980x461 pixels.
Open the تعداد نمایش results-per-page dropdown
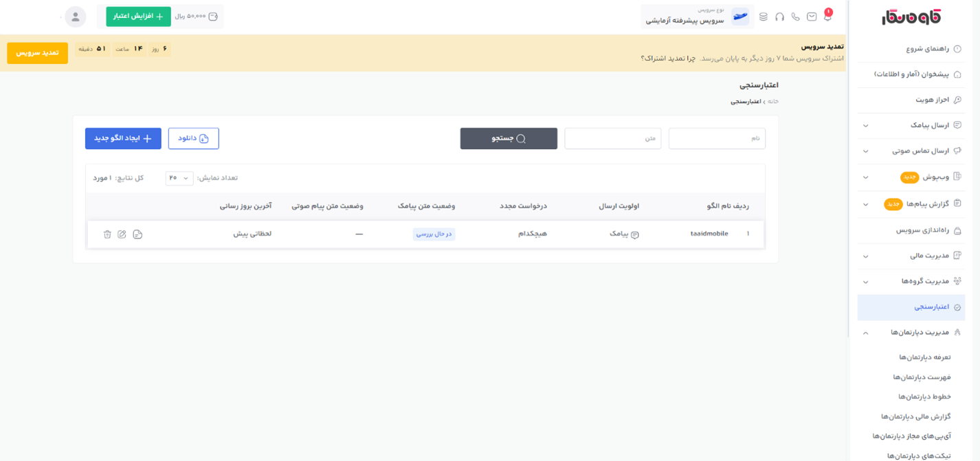coord(179,178)
